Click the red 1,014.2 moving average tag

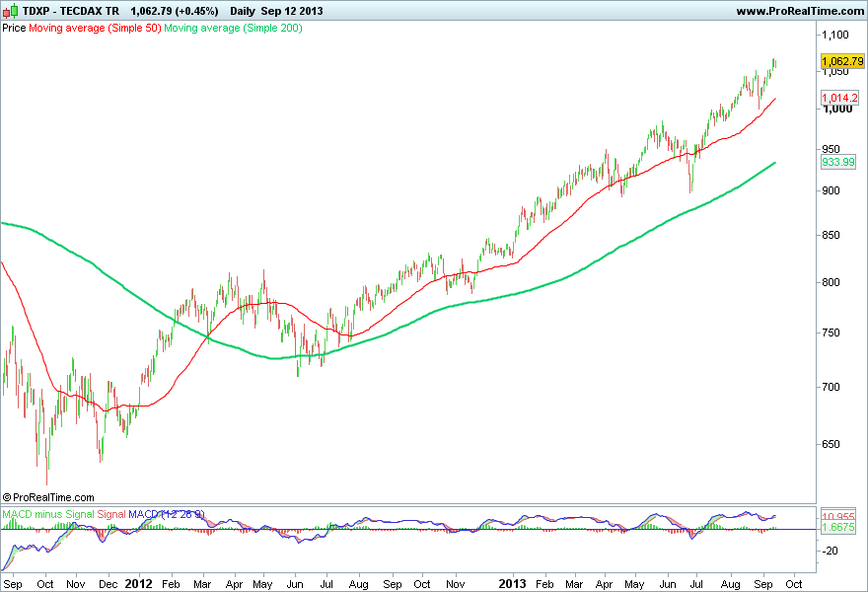click(839, 98)
